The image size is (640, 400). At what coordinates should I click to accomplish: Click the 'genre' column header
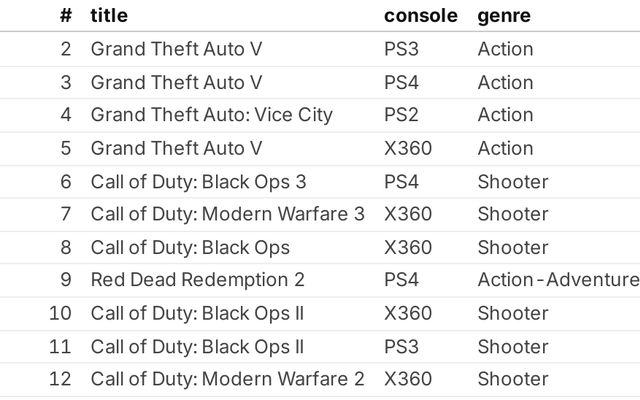tap(504, 16)
